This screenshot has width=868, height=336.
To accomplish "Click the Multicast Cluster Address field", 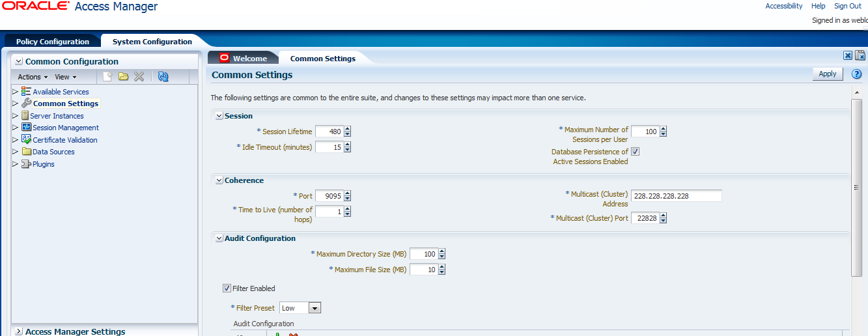I will (x=677, y=196).
